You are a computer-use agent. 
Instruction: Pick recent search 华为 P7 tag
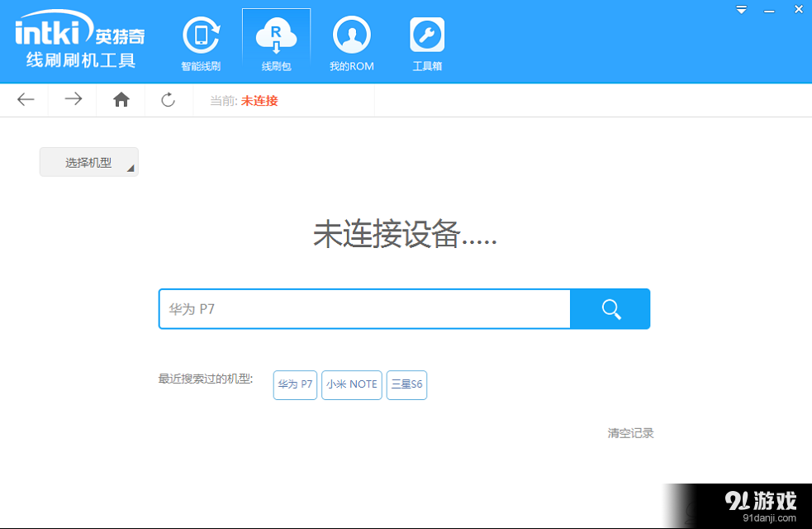[x=295, y=384]
